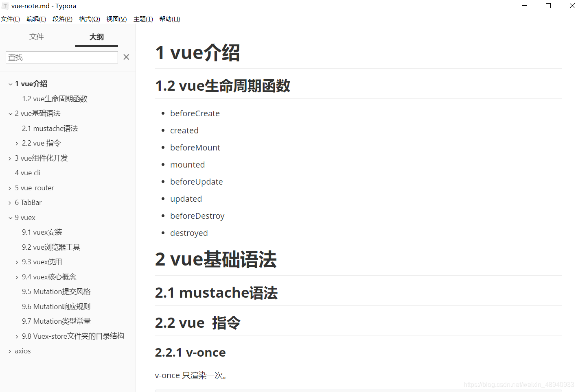This screenshot has height=392, width=578.
Task: Place cursor on updated list item
Action: [186, 199]
